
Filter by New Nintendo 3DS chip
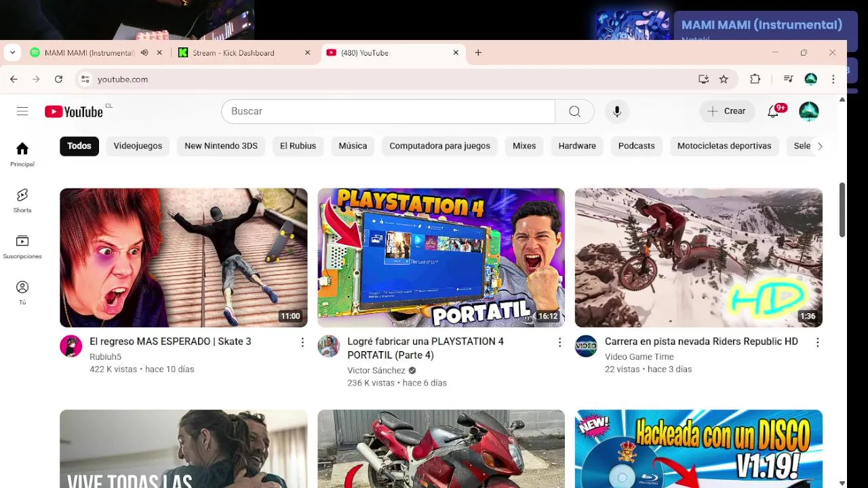[221, 146]
